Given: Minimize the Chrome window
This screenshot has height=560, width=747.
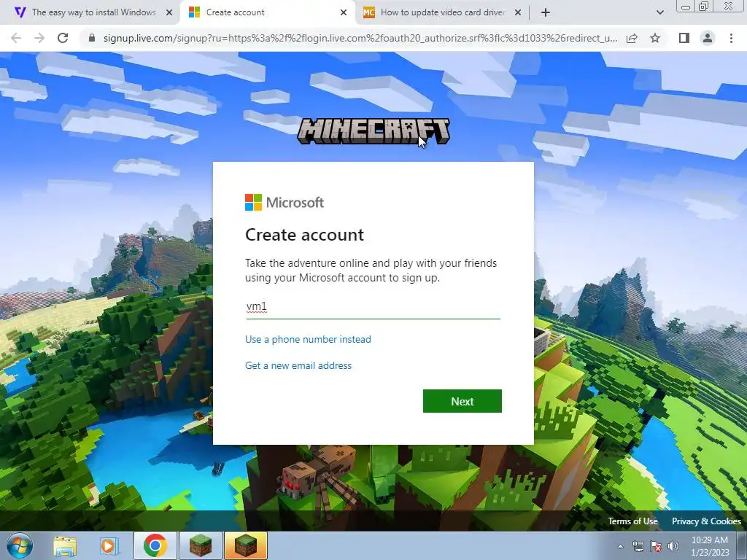Looking at the screenshot, I should [x=686, y=6].
